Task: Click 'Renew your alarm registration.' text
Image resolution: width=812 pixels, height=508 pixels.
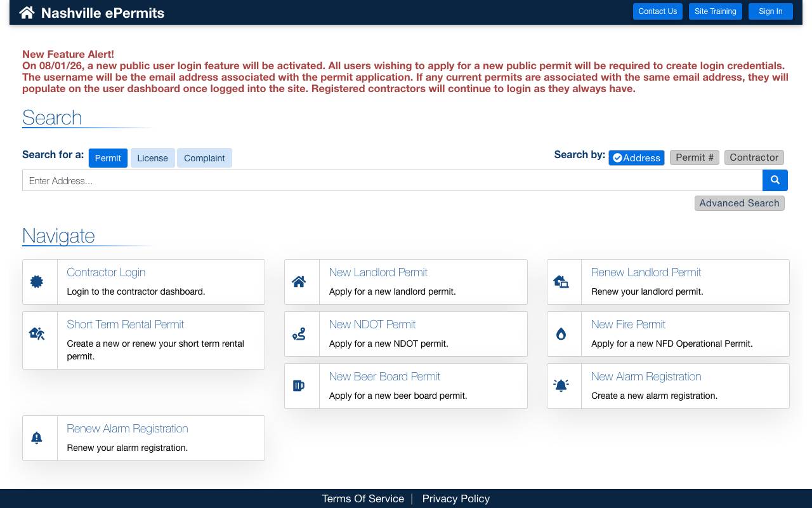Action: pos(127,448)
